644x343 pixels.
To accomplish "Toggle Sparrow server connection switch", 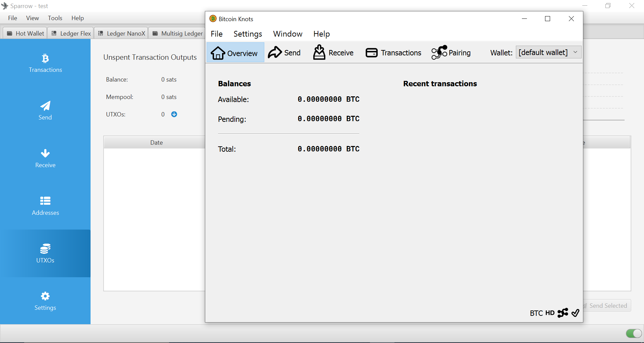I will click(634, 333).
